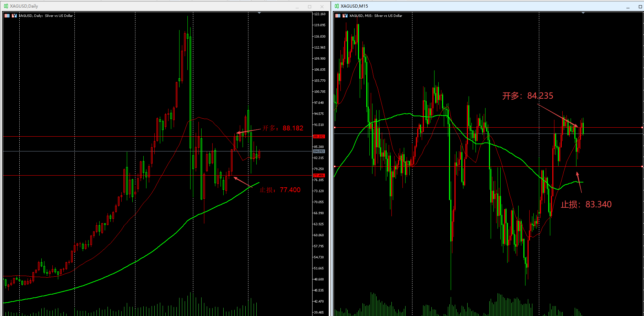
Task: Select the '止损：83.340' text in M15 chart
Action: click(586, 204)
